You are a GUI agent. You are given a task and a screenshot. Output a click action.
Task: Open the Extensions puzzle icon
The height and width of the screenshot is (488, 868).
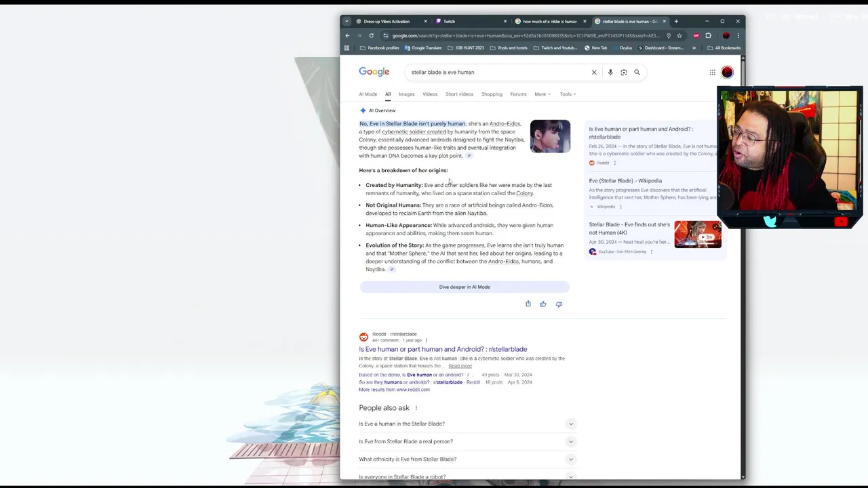pyautogui.click(x=708, y=35)
